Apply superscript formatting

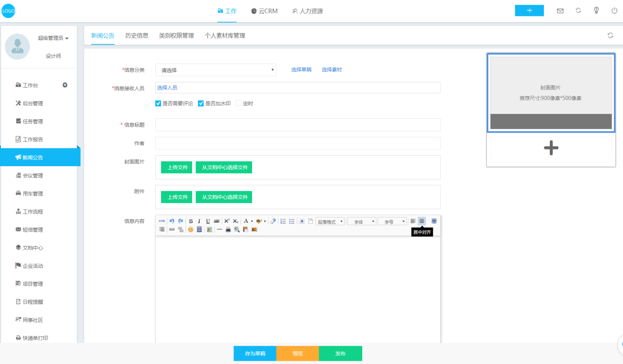[x=227, y=221]
